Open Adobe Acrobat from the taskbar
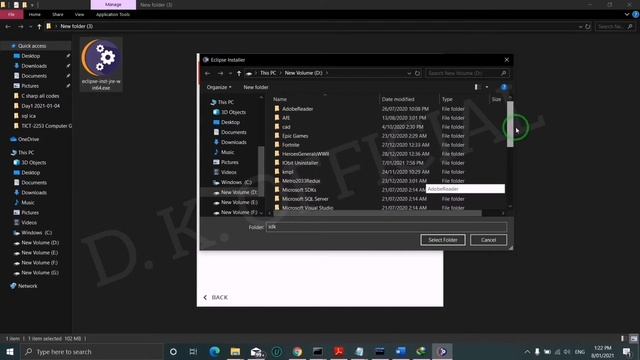The width and height of the screenshot is (640, 360). click(x=338, y=351)
